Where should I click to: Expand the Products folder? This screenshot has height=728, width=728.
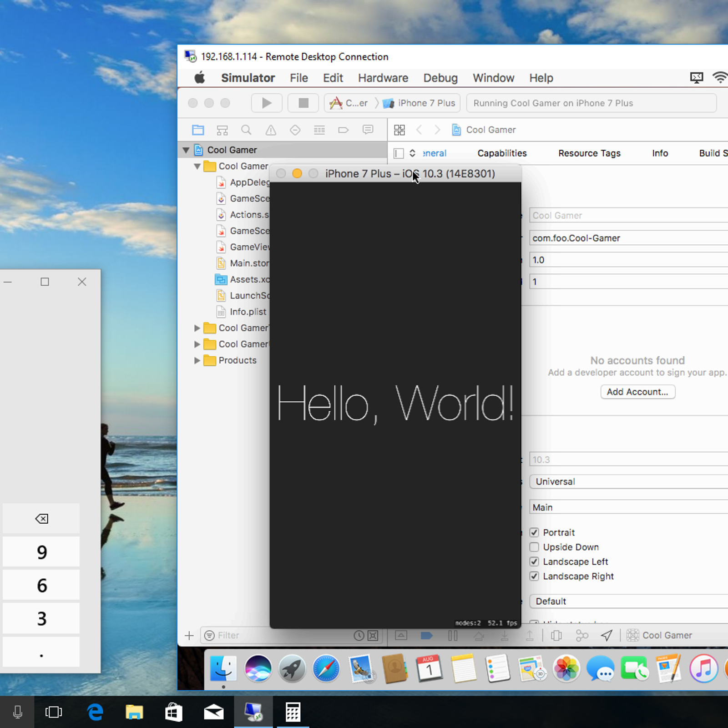tap(197, 360)
